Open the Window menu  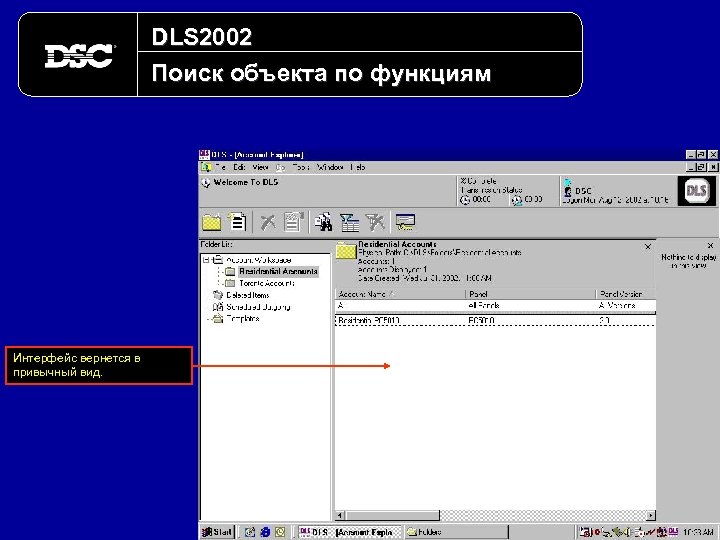(330, 167)
